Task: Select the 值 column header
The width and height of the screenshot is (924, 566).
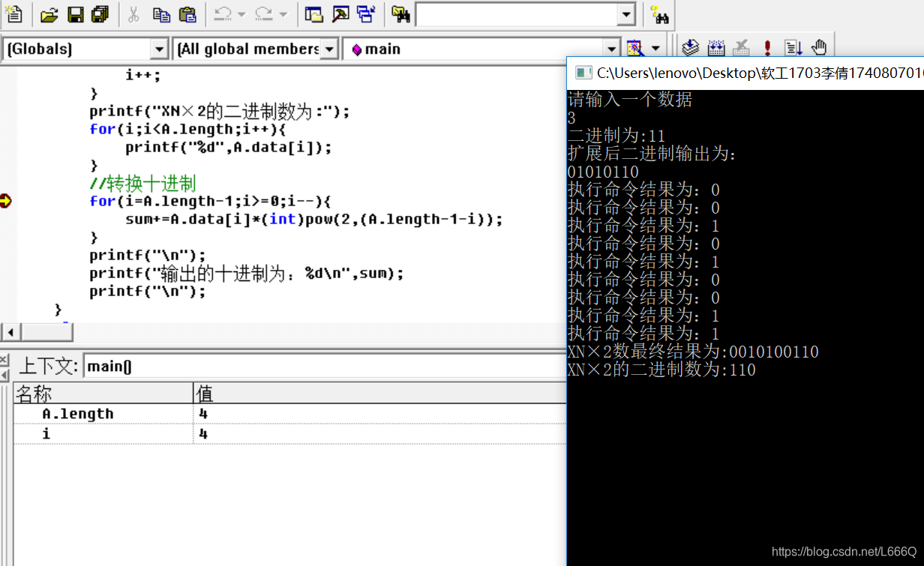Action: [x=379, y=393]
